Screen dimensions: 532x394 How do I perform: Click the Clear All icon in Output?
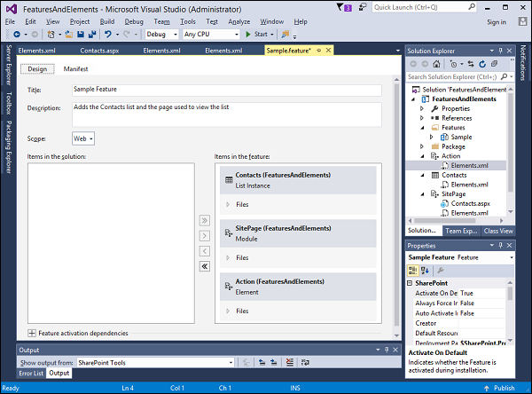click(289, 363)
